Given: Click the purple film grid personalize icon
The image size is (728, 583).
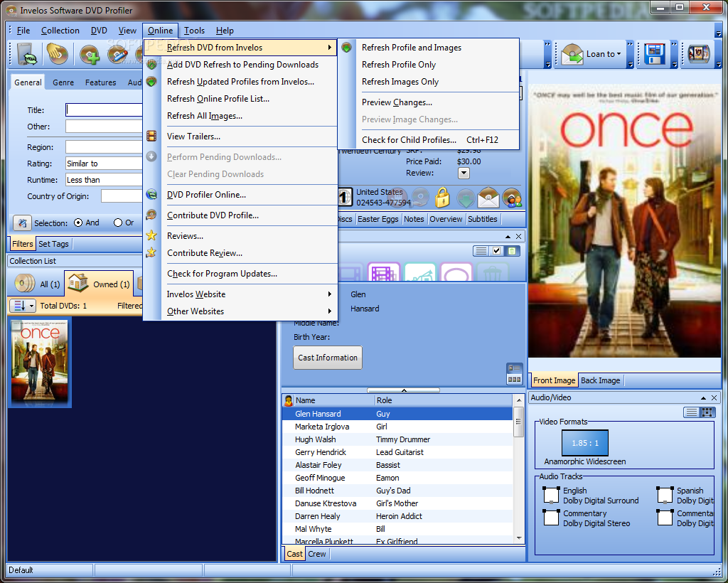Looking at the screenshot, I should (384, 272).
